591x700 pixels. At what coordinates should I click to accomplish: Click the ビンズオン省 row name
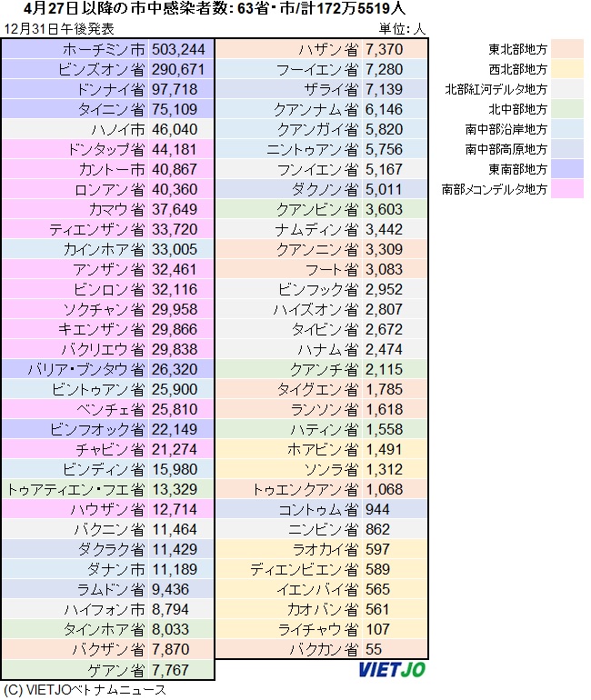coord(101,70)
